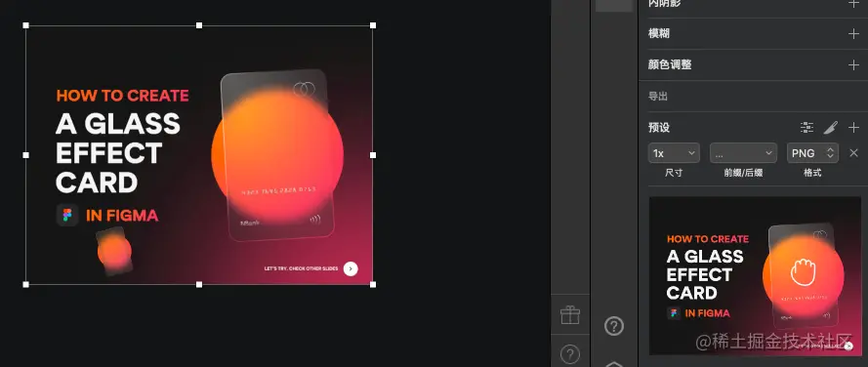868x367 pixels.
Task: Add new export preset with 预设 plus
Action: point(853,128)
